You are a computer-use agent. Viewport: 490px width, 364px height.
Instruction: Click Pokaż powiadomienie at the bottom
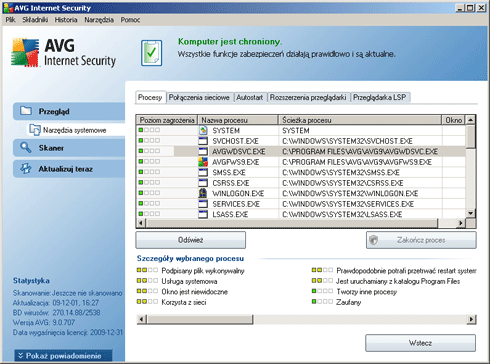63,356
